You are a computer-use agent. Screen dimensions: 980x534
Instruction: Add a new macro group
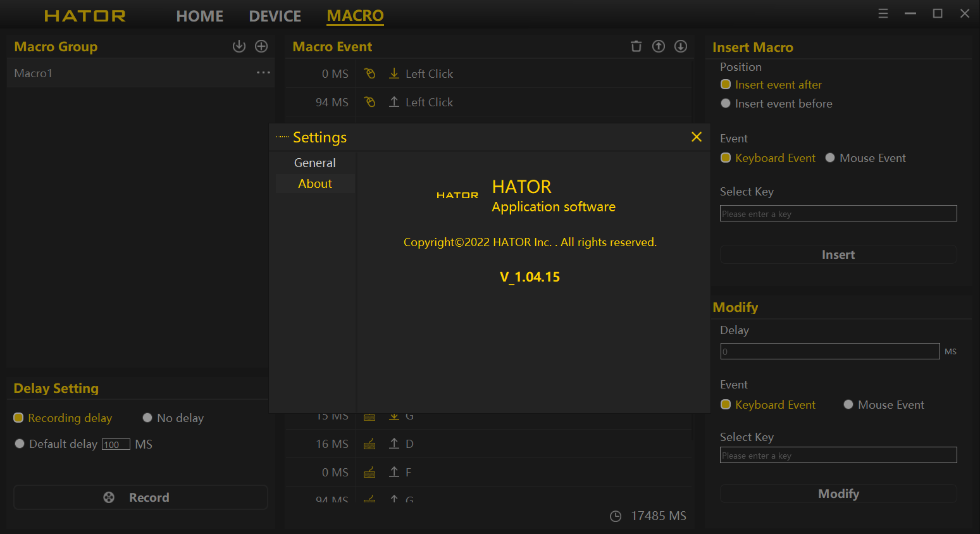261,46
